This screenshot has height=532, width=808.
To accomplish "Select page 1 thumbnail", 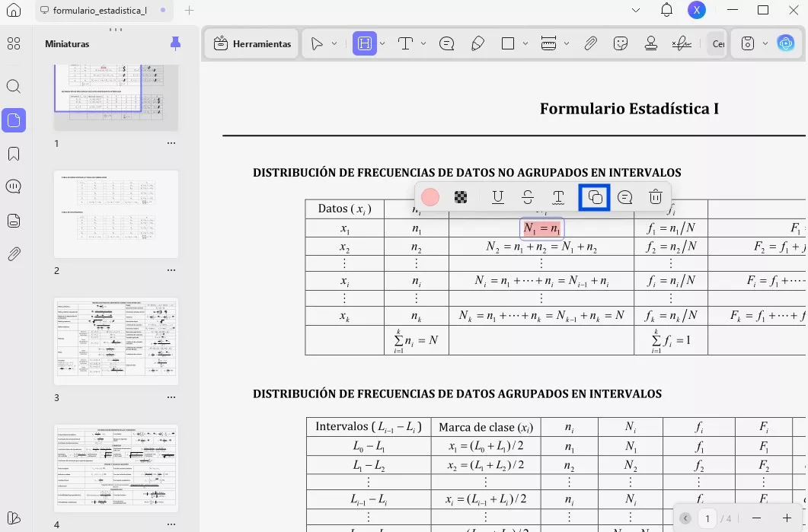I will [116, 97].
